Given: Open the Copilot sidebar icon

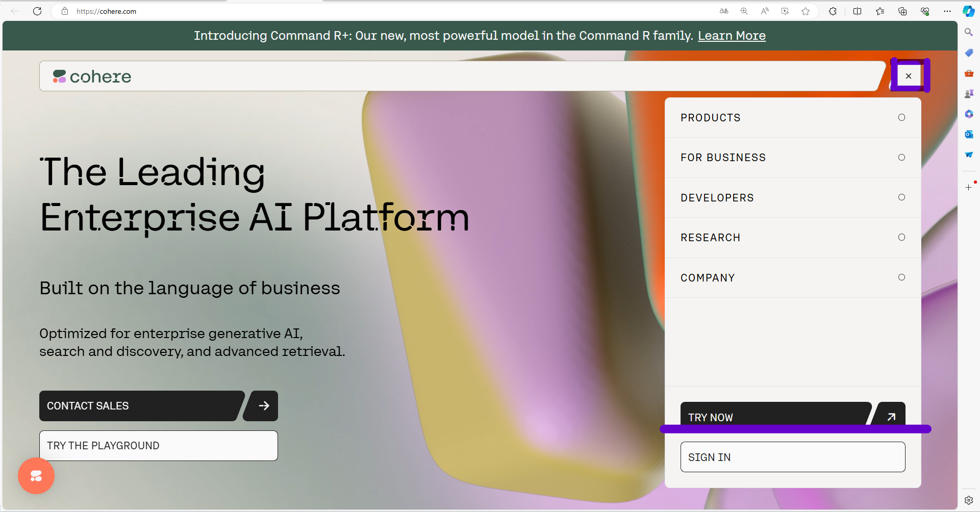Looking at the screenshot, I should (x=968, y=11).
